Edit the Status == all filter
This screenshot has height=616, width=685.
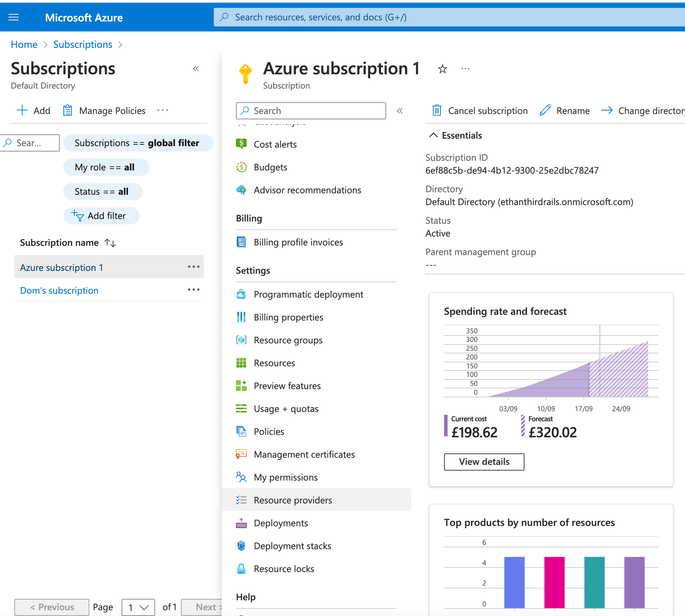coord(103,192)
